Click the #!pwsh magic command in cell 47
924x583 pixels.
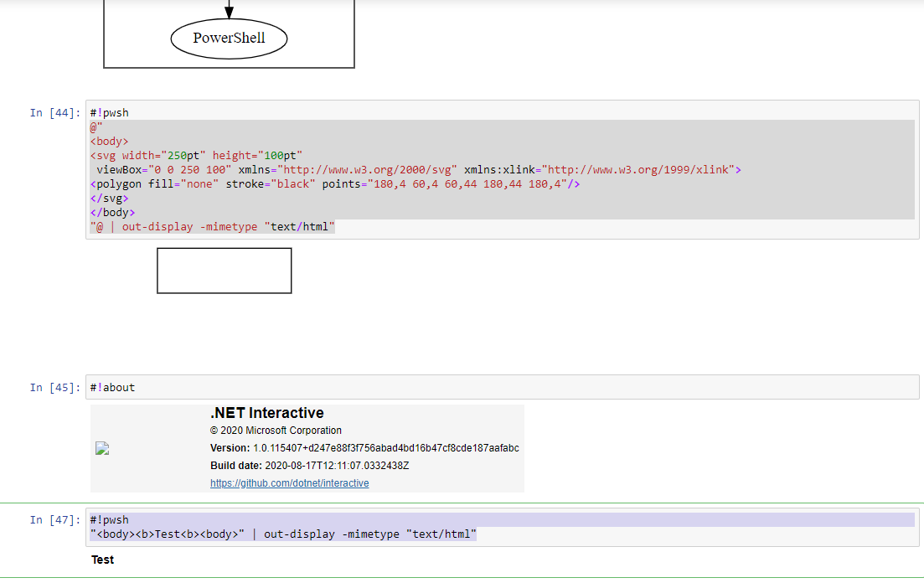tap(110, 519)
